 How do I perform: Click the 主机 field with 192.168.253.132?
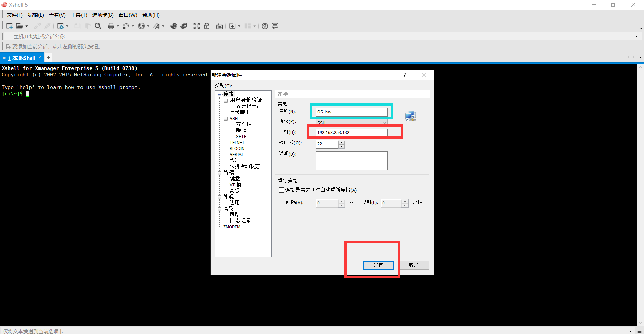click(352, 133)
